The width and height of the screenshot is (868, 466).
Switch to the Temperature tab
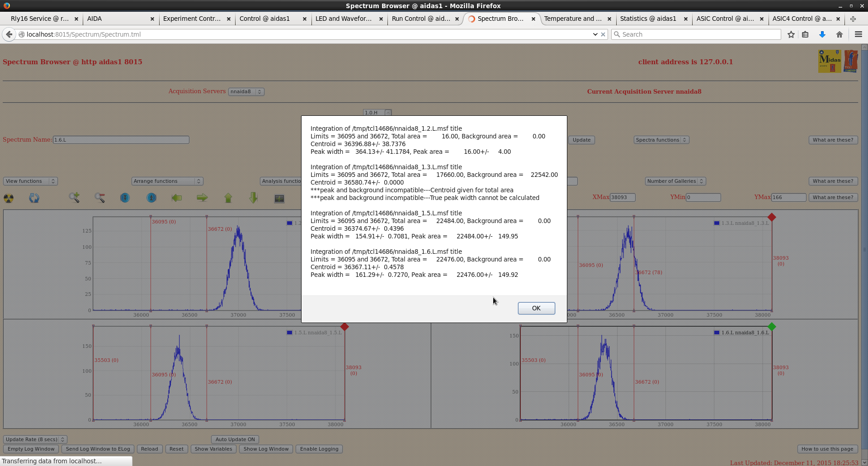point(573,19)
